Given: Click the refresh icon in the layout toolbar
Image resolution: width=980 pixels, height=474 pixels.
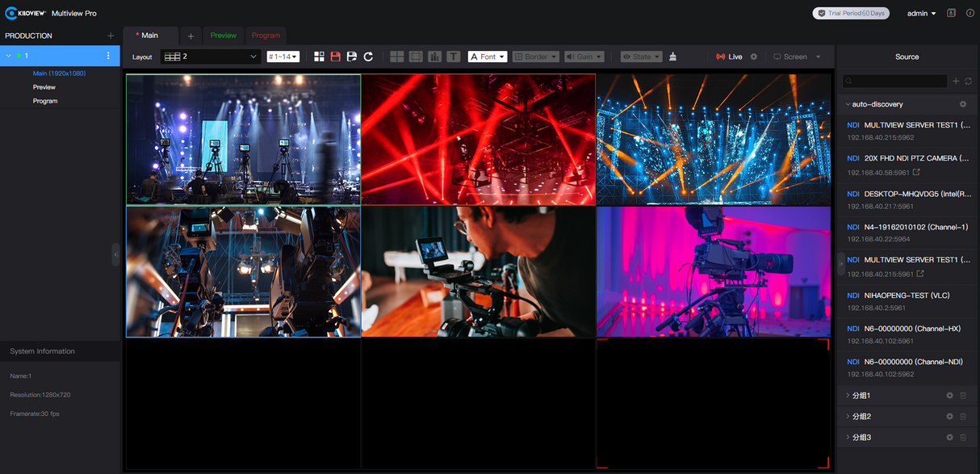Looking at the screenshot, I should 368,57.
